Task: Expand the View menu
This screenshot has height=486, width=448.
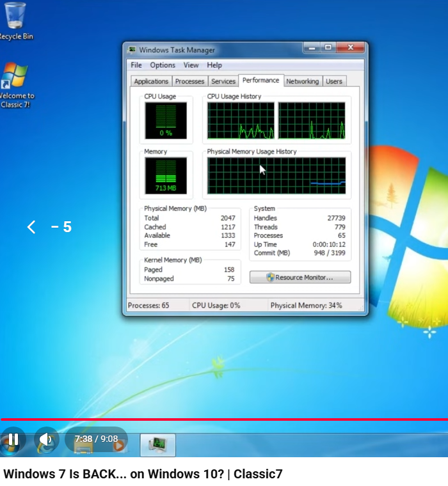Action: (191, 65)
